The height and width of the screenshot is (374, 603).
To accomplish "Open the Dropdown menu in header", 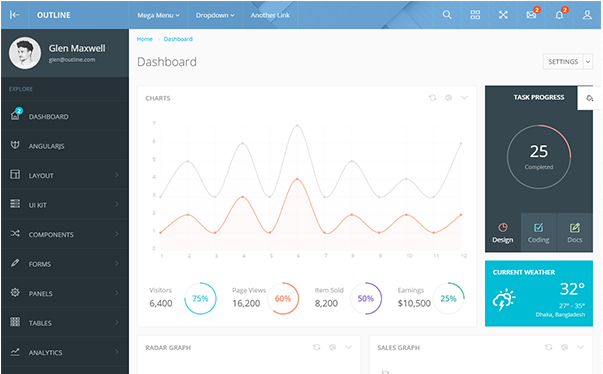I will point(215,15).
